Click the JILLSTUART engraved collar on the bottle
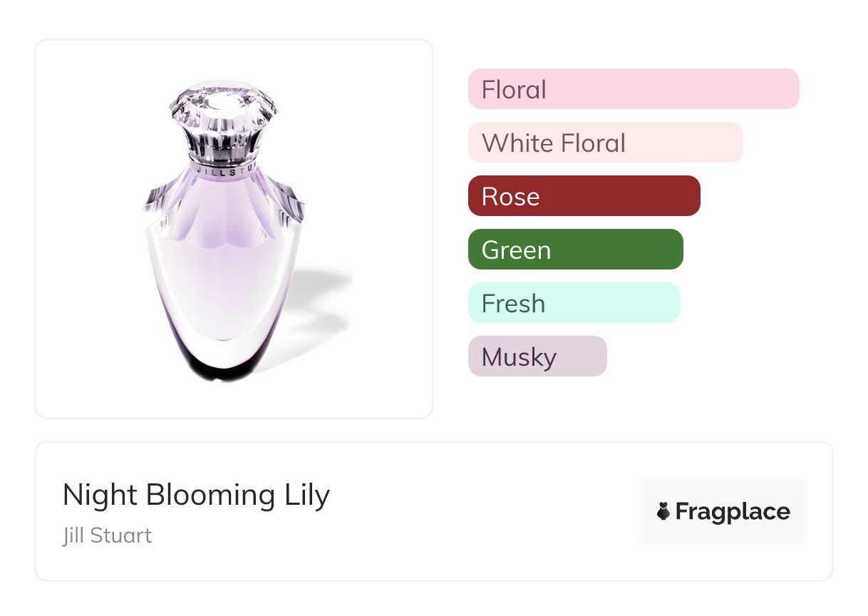Viewport: 868px width, 616px height. pos(222,171)
